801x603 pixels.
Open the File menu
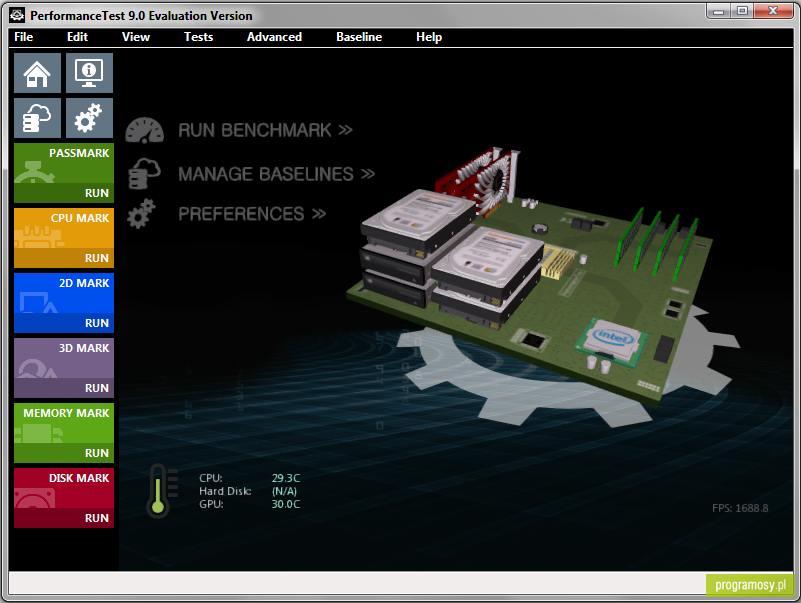coord(23,37)
